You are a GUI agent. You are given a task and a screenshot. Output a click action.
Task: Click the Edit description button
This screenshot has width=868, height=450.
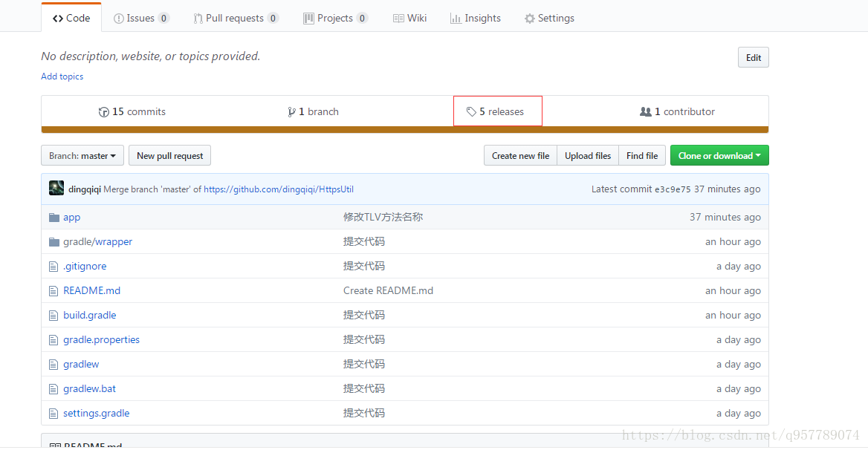click(753, 57)
